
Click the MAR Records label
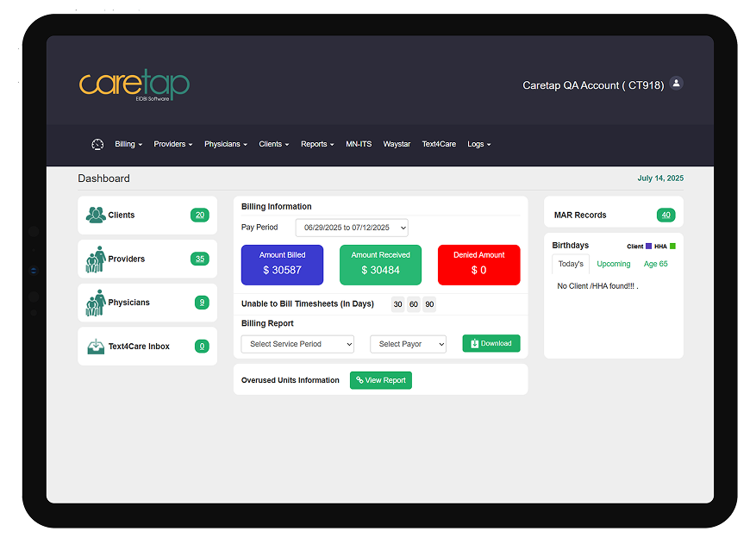[580, 215]
